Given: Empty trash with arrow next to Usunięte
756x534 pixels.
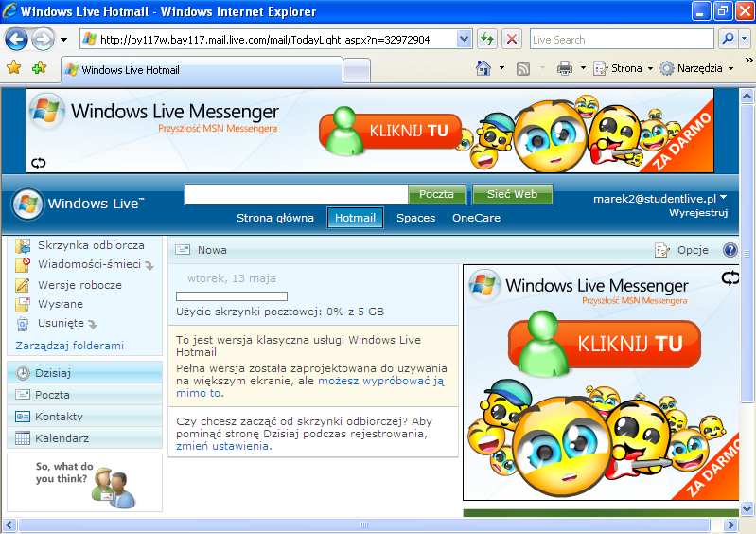Looking at the screenshot, I should [x=92, y=324].
